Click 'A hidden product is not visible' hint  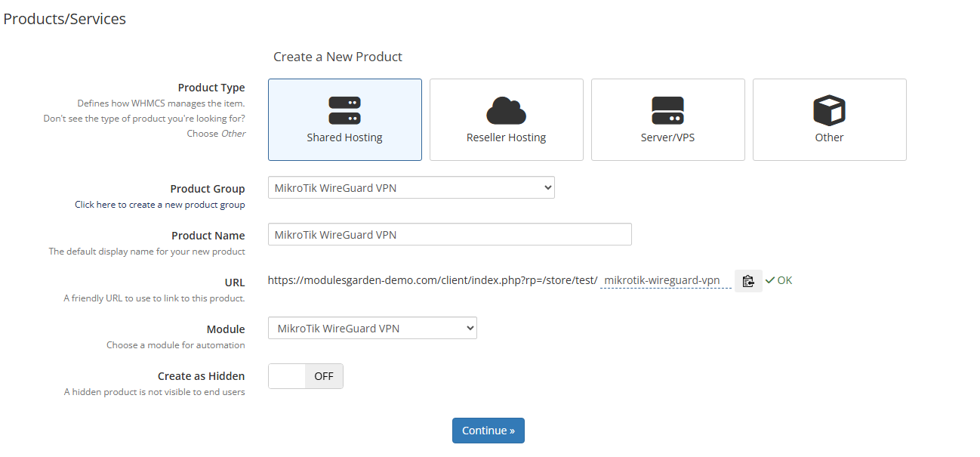[x=155, y=392]
